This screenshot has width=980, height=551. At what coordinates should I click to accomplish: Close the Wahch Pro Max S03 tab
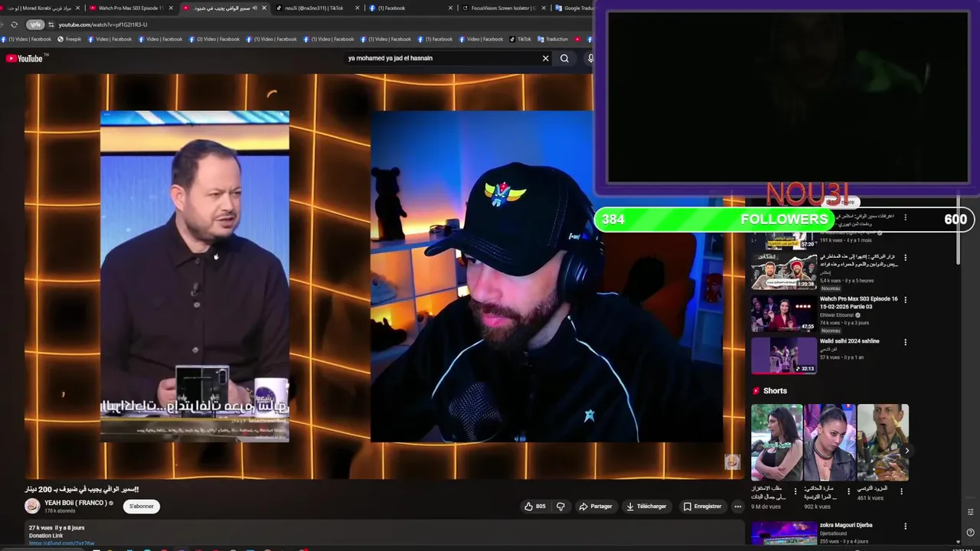tap(171, 8)
